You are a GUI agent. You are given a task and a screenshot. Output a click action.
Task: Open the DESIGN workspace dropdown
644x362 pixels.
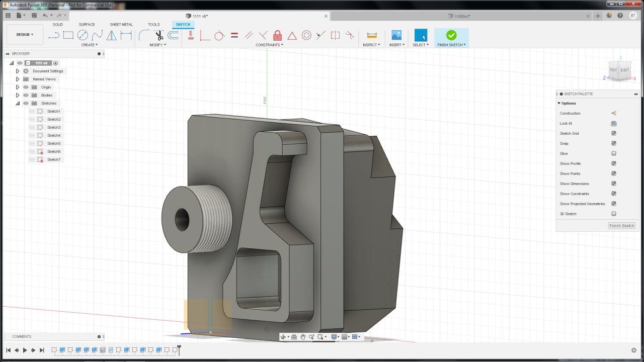(25, 35)
